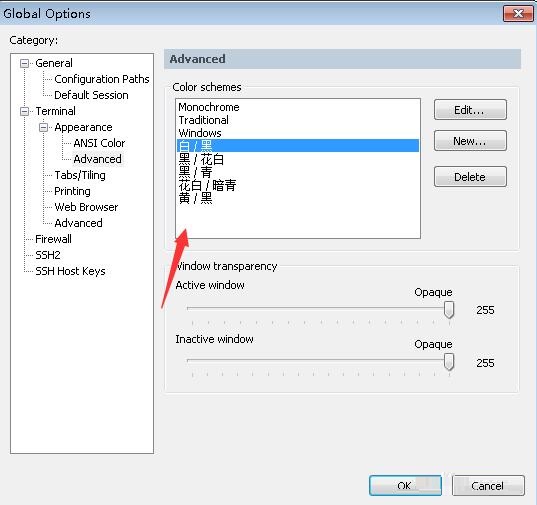Collapse the General tree node

pyautogui.click(x=24, y=63)
